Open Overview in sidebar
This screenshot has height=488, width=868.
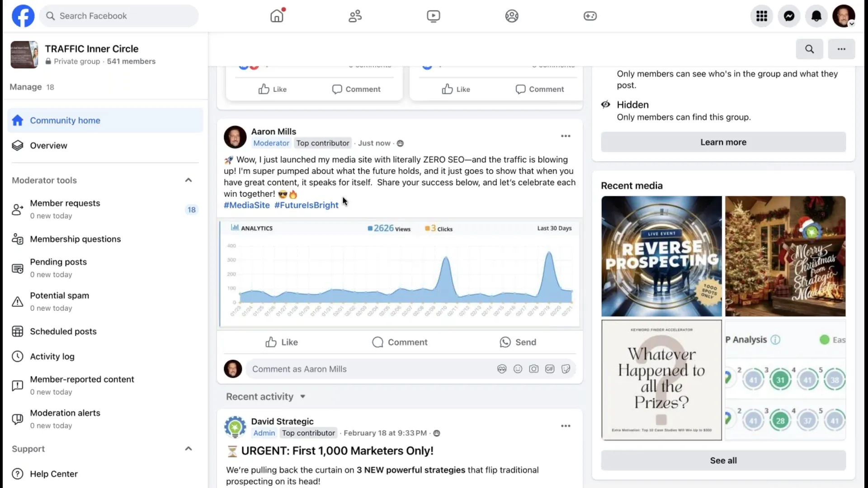(x=105, y=145)
